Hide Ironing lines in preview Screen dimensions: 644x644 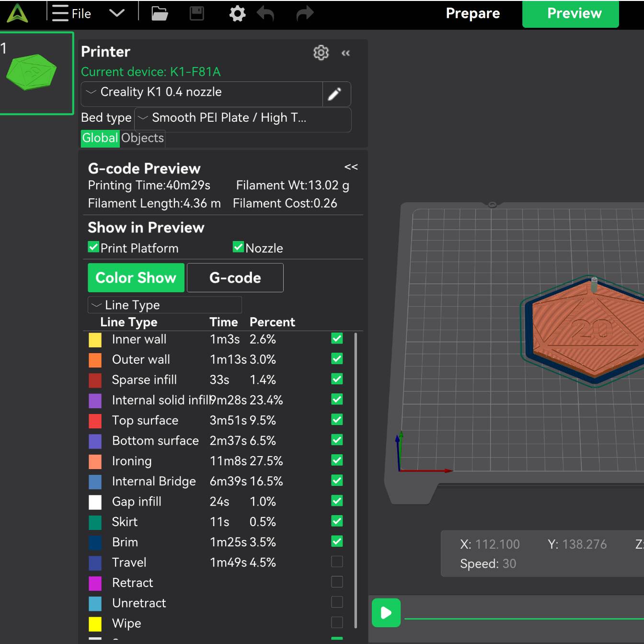pos(337,460)
